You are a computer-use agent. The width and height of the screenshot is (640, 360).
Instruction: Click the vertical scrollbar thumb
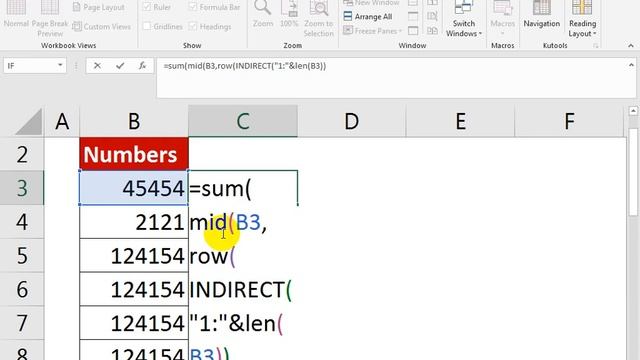point(633,171)
